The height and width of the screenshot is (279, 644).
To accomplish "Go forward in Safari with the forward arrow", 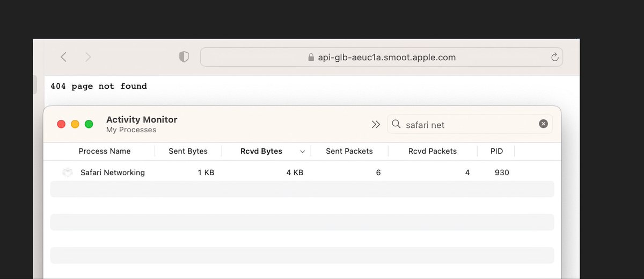I will point(88,57).
